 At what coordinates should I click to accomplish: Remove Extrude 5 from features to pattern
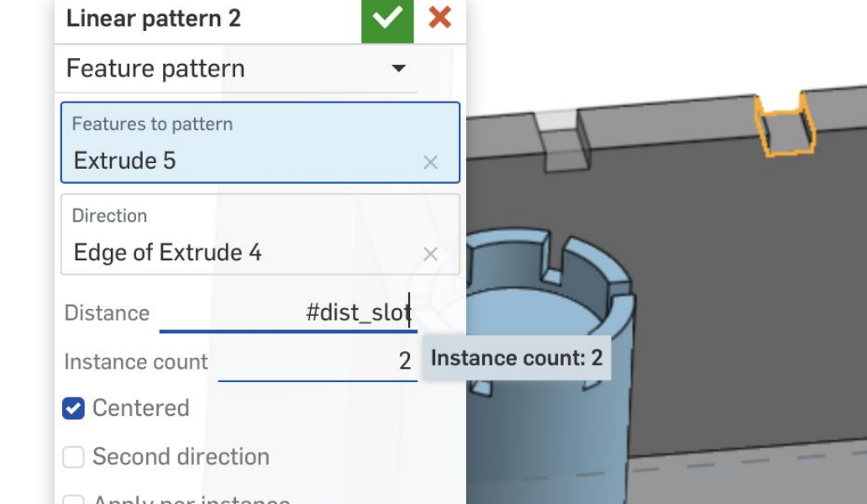(430, 162)
